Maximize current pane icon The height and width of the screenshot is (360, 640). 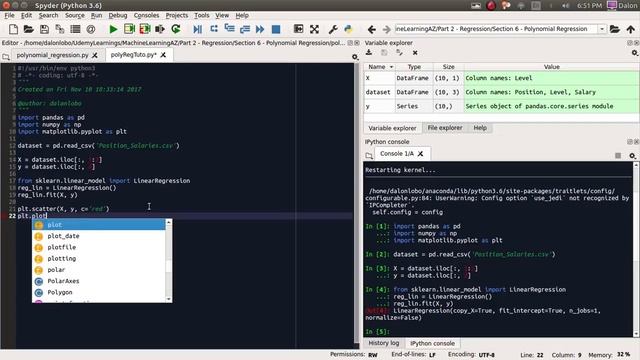coord(298,29)
